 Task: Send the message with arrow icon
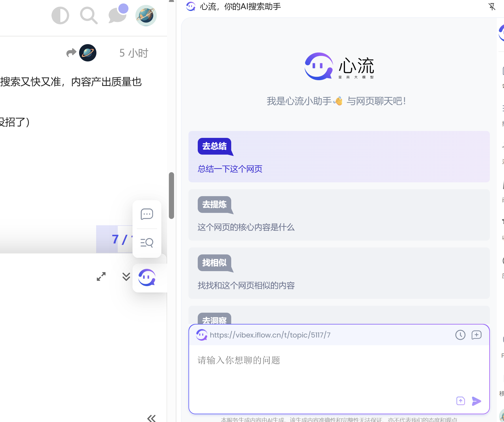pyautogui.click(x=476, y=401)
